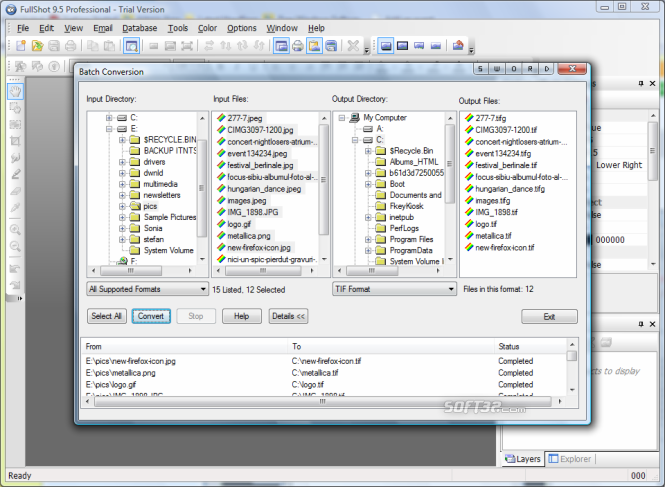Expand the Program Files folder node
Image resolution: width=665 pixels, height=487 pixels.
tap(368, 239)
